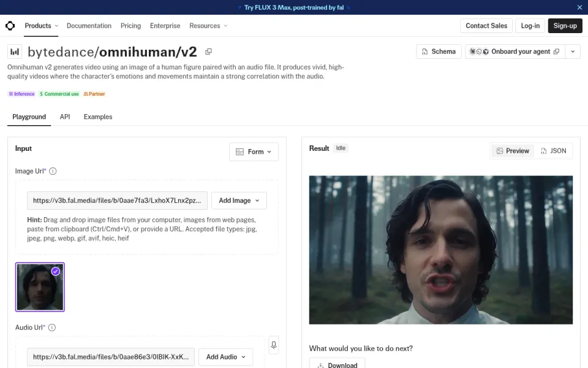Expand the Add Audio dropdown
The width and height of the screenshot is (588, 368).
[x=226, y=357]
